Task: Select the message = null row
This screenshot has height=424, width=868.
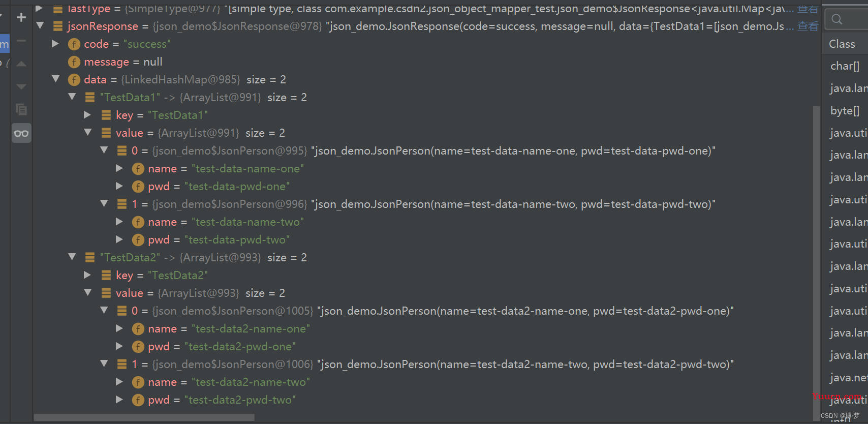Action: point(423,62)
